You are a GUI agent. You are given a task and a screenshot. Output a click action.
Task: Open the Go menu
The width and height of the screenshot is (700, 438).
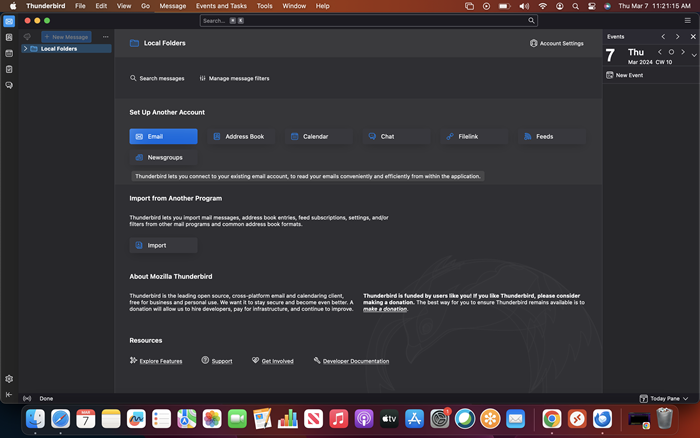pos(145,6)
